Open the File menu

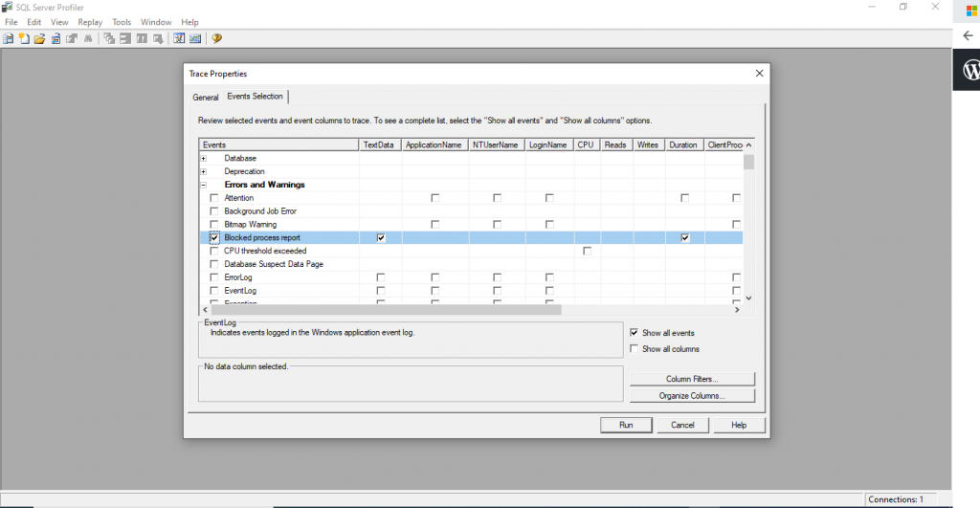pyautogui.click(x=11, y=22)
